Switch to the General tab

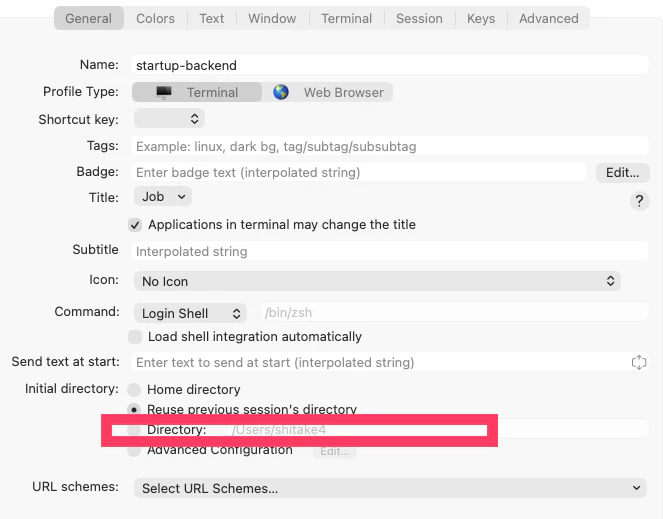pyautogui.click(x=89, y=18)
